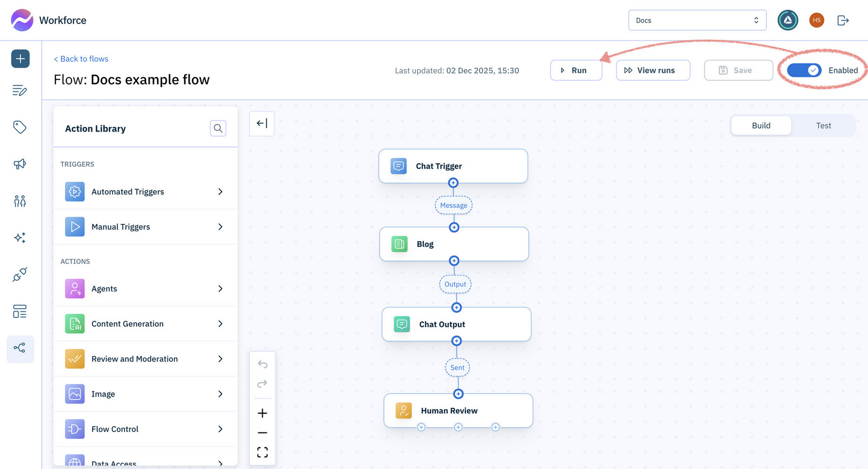Click the Review and Moderation category icon
The image size is (868, 469).
(x=75, y=359)
